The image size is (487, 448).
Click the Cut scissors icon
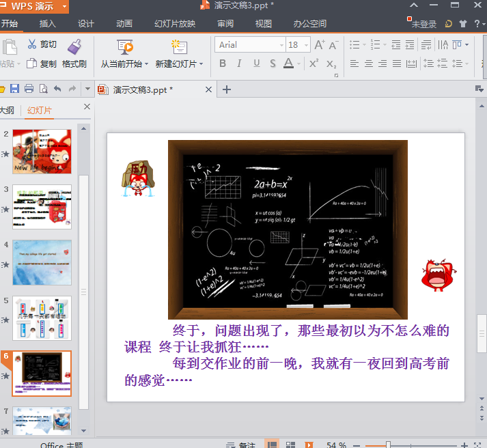point(31,44)
